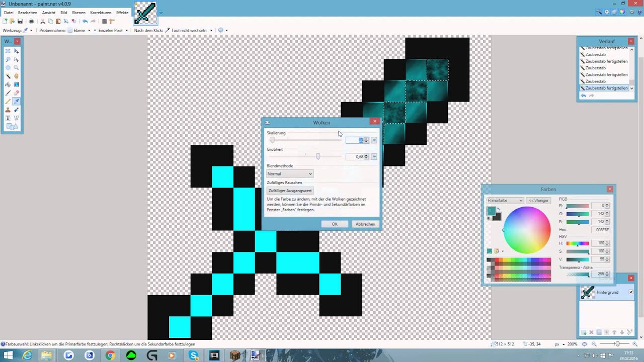Select the Move Selection tool
Screen dimensions: 644x362
point(17,59)
